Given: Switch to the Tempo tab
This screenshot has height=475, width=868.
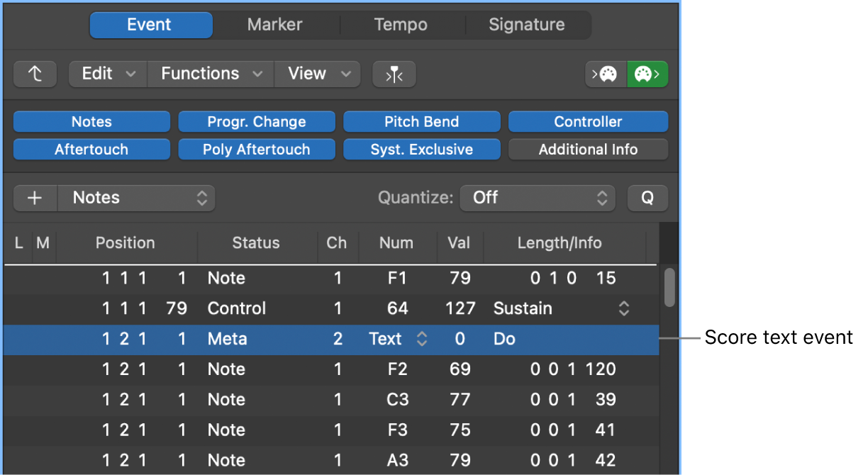Looking at the screenshot, I should point(401,25).
